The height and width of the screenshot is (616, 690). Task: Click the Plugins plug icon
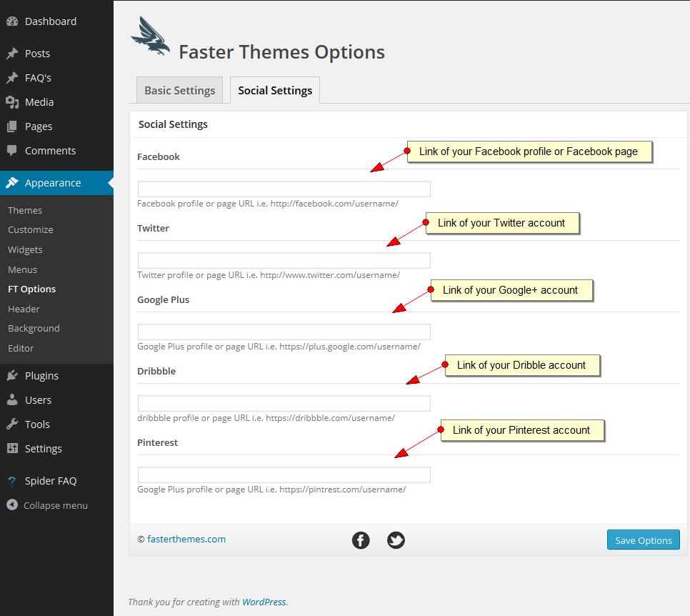click(x=12, y=376)
